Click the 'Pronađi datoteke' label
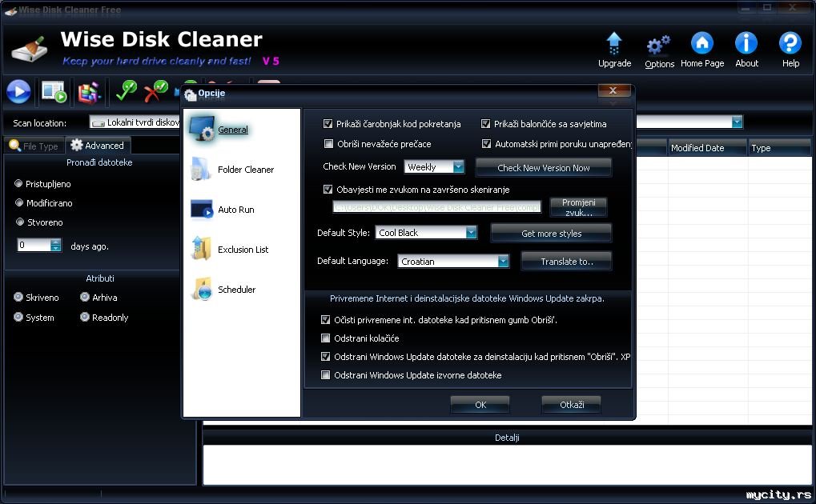The width and height of the screenshot is (816, 504). [99, 162]
